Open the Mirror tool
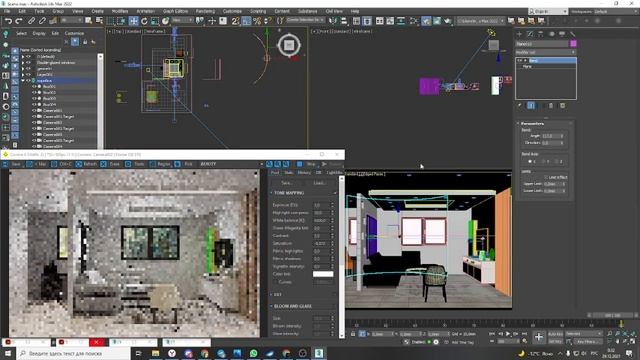 pos(333,20)
